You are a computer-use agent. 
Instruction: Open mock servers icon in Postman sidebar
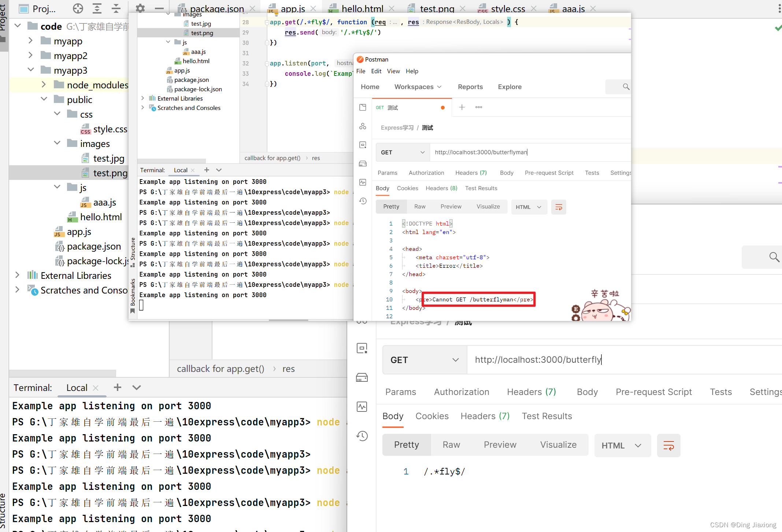tap(362, 377)
